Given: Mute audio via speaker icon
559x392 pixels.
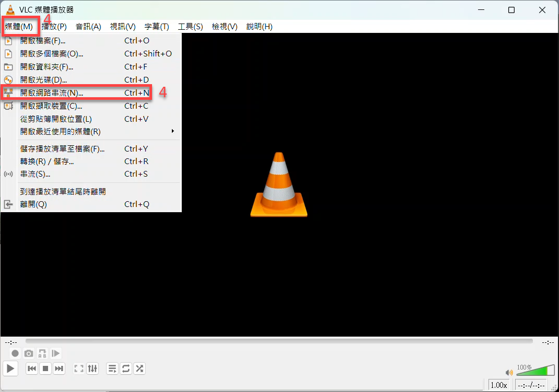Looking at the screenshot, I should point(509,372).
